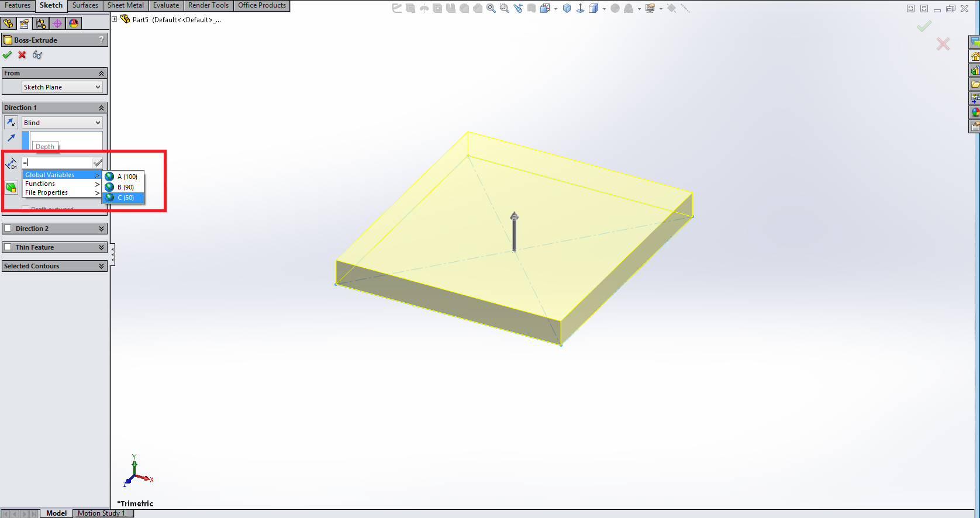Expand the Direction 2 section arrows
Screen dimensions: 980x518
click(102, 229)
